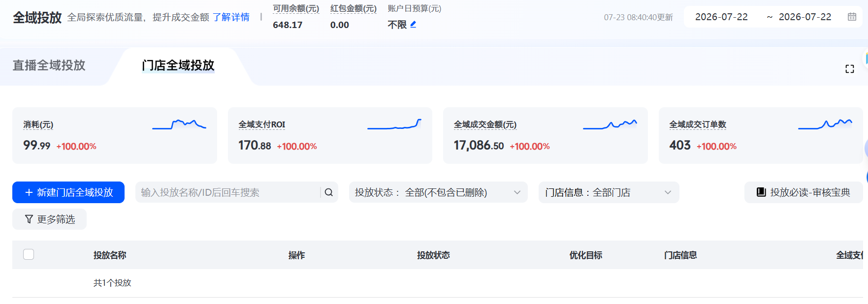Image resolution: width=868 pixels, height=304 pixels.
Task: Click the 共1个投放 summary text
Action: click(x=112, y=283)
